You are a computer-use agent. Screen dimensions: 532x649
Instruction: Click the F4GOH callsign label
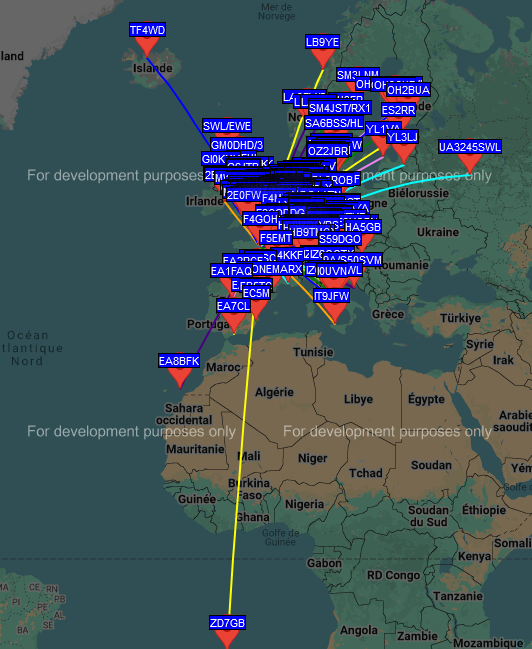(x=260, y=219)
